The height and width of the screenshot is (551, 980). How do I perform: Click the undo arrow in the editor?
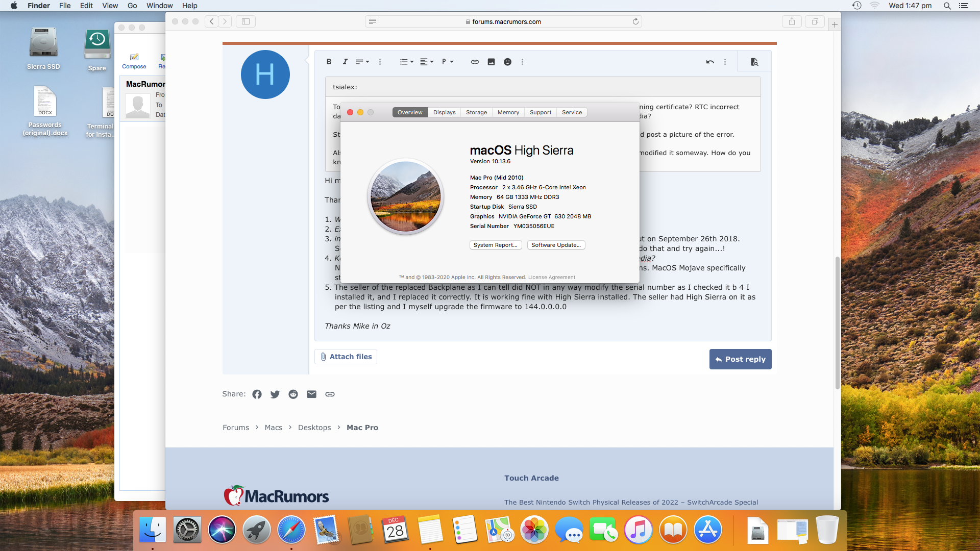(709, 62)
